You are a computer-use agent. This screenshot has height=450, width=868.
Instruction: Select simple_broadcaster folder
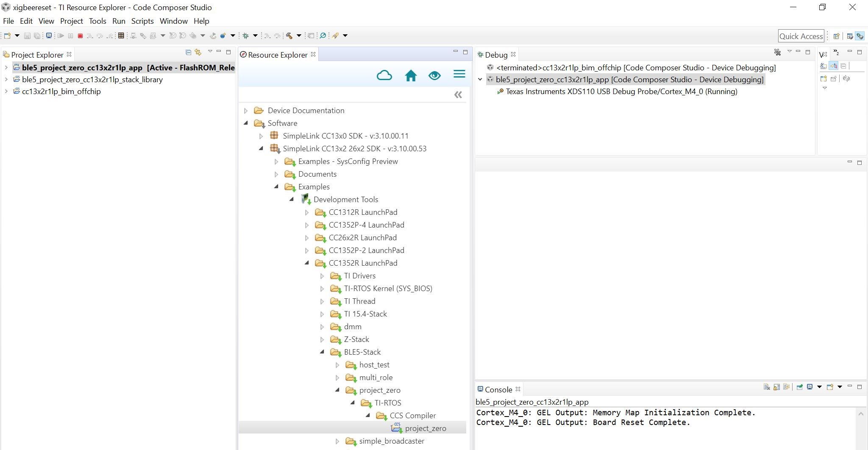392,441
